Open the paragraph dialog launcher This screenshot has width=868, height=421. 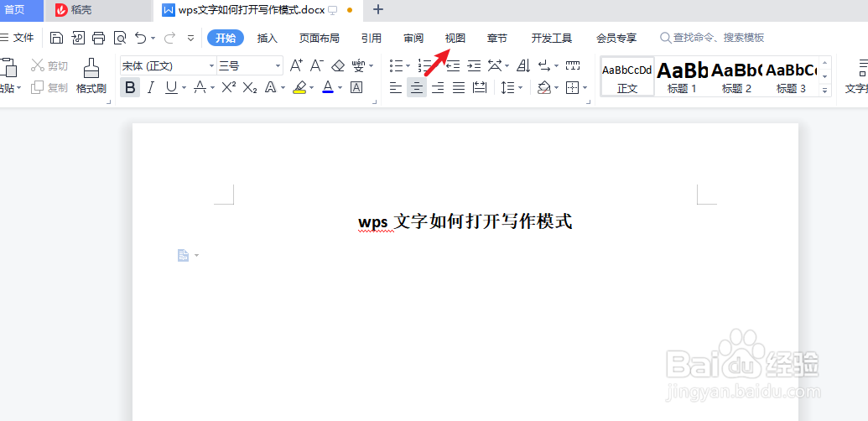coord(590,101)
